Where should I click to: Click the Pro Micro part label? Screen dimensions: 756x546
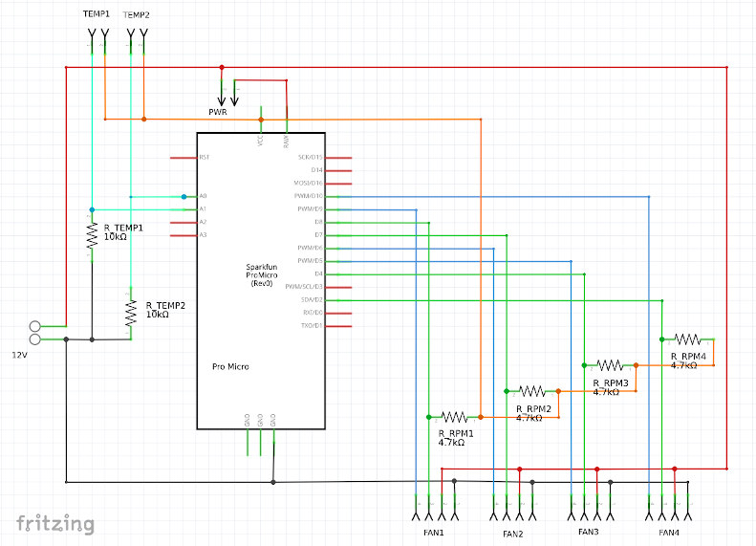(231, 366)
